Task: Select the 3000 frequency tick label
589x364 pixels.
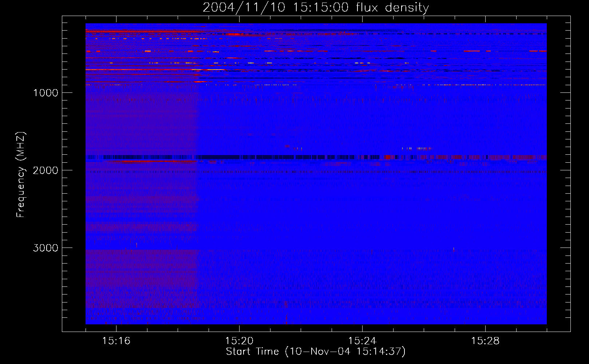Action: click(x=46, y=248)
